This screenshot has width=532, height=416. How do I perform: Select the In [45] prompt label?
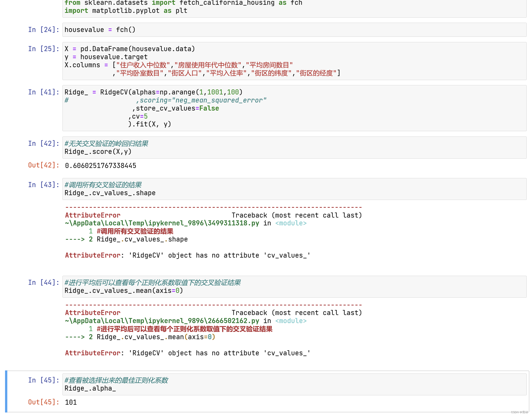pos(44,380)
